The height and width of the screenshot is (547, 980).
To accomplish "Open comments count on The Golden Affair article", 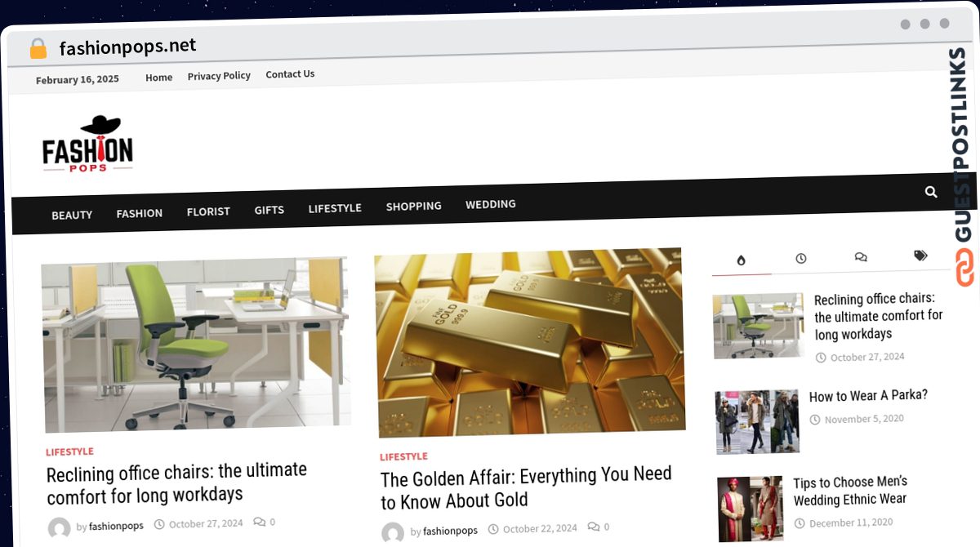I will 598,527.
